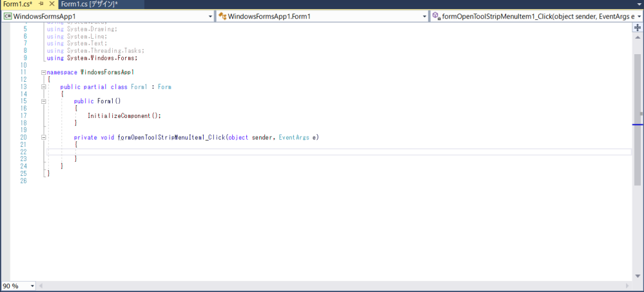Close the Form1.cs code tab

click(52, 4)
